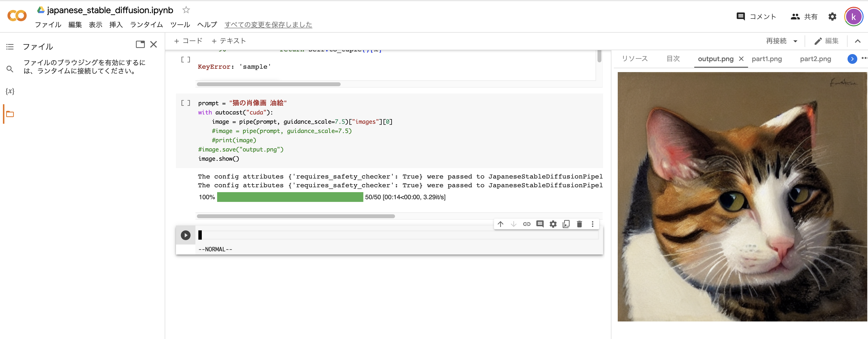Open the 再接続 dropdown arrow
868x339 pixels.
(x=796, y=41)
